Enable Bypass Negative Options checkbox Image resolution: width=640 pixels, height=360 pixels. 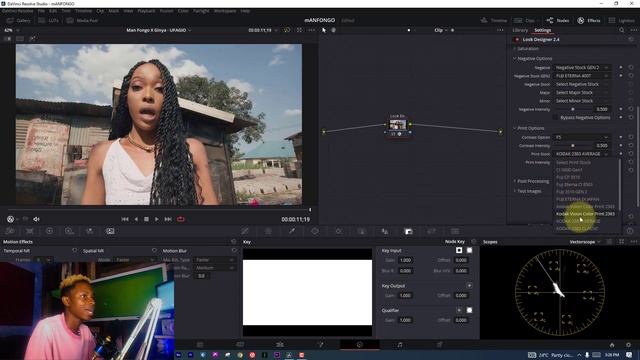click(555, 117)
